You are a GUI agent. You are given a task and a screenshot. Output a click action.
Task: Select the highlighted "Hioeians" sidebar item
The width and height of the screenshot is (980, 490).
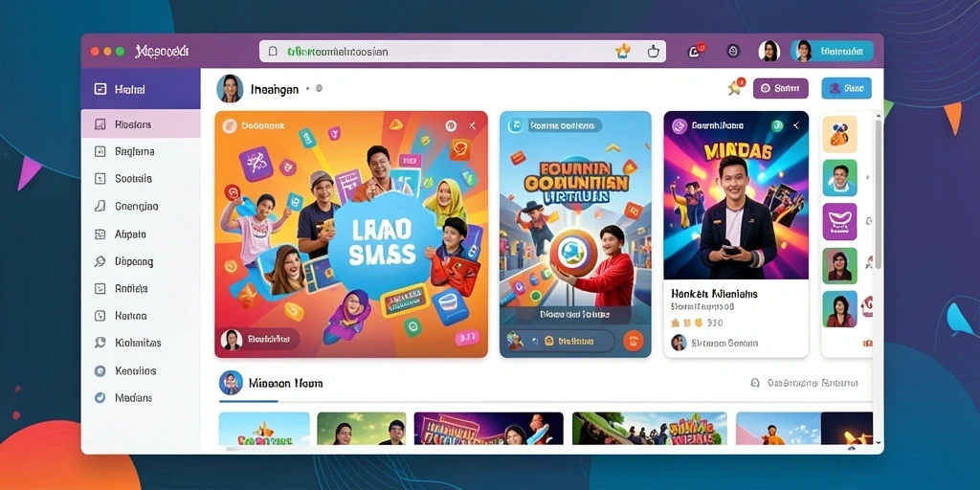point(141,124)
